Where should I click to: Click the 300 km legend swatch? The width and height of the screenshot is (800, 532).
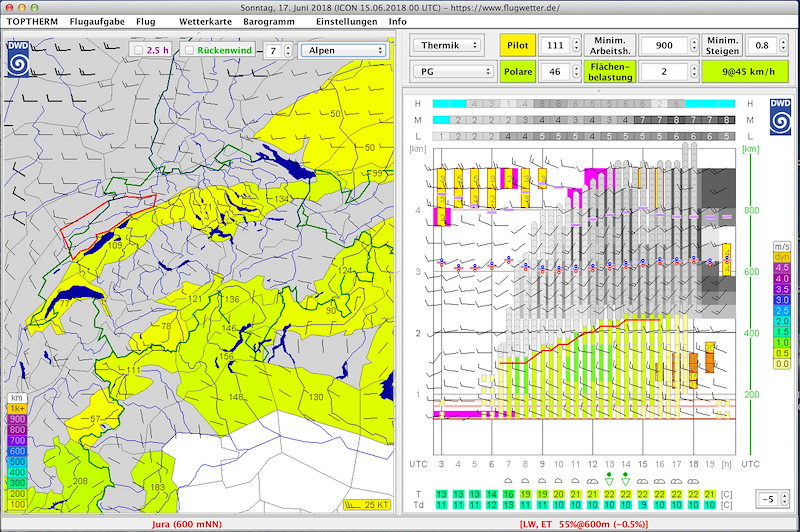pyautogui.click(x=16, y=483)
